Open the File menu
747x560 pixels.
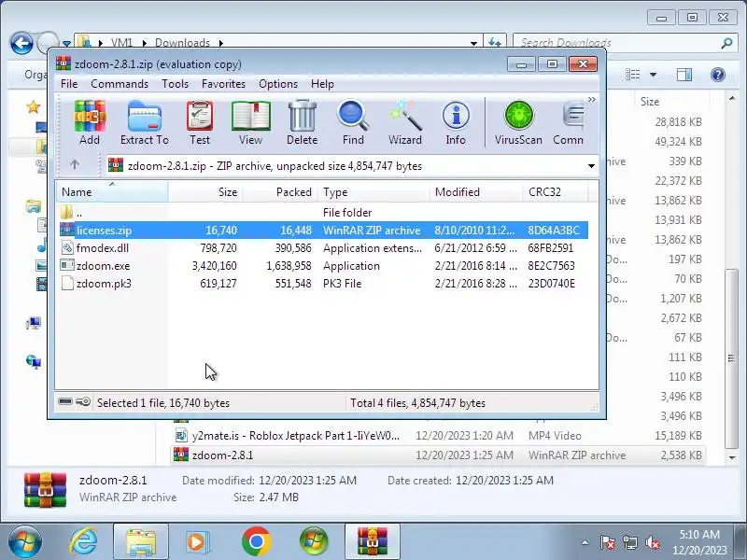[x=69, y=84]
